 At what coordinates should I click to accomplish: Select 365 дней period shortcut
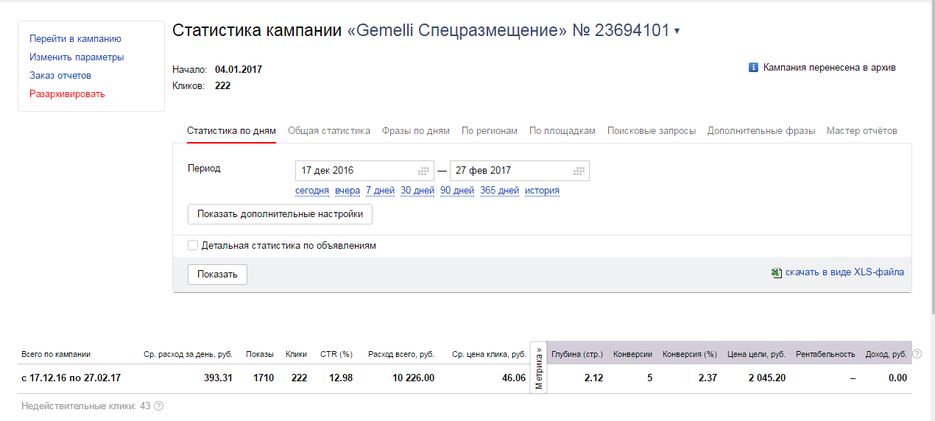[x=500, y=191]
